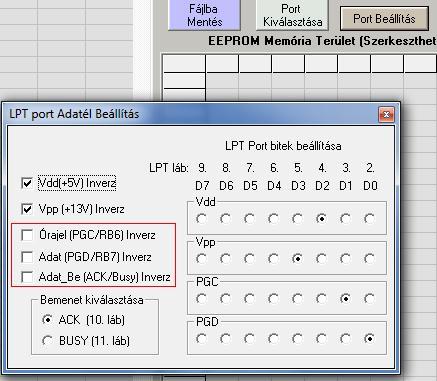Image resolution: width=437 pixels, height=381 pixels.
Task: Select the BUSY (11. láb) input option
Action: [x=48, y=341]
